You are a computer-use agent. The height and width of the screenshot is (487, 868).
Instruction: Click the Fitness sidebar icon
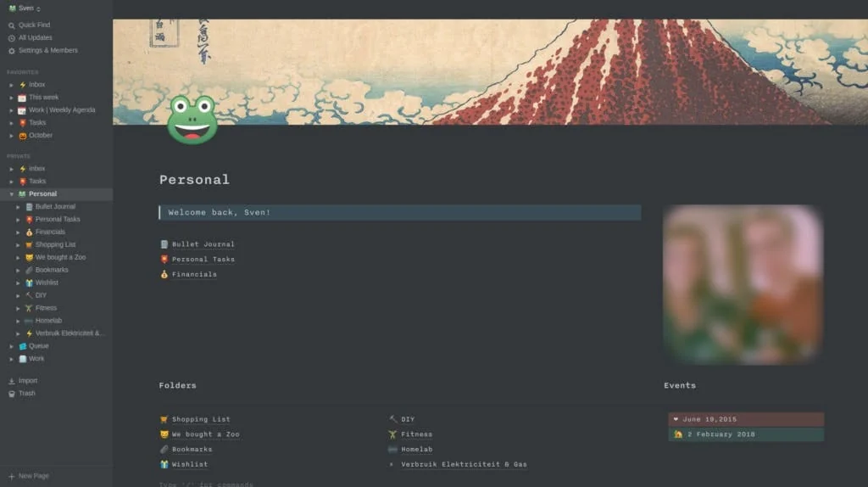[30, 309]
